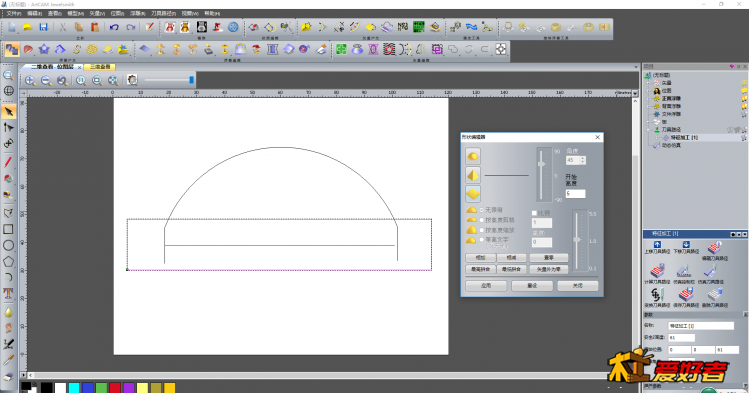Select the circle drawing tool
This screenshot has width=749, height=393.
8,245
